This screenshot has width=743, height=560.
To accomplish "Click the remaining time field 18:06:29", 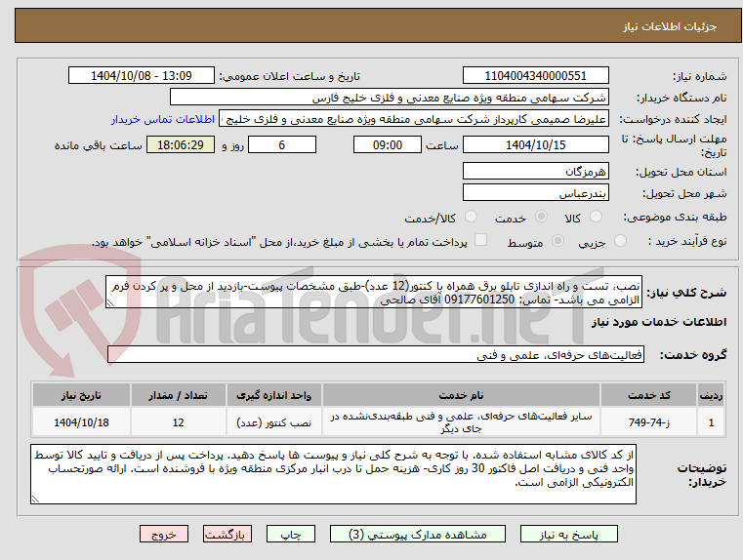I will tap(181, 144).
